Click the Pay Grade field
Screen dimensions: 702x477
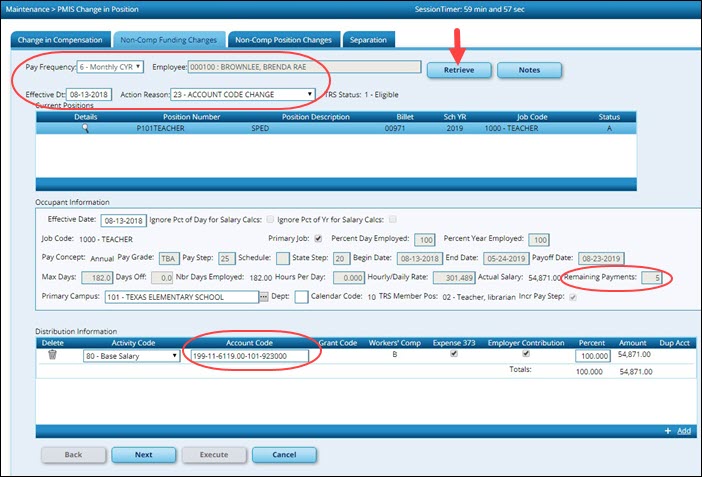click(169, 258)
